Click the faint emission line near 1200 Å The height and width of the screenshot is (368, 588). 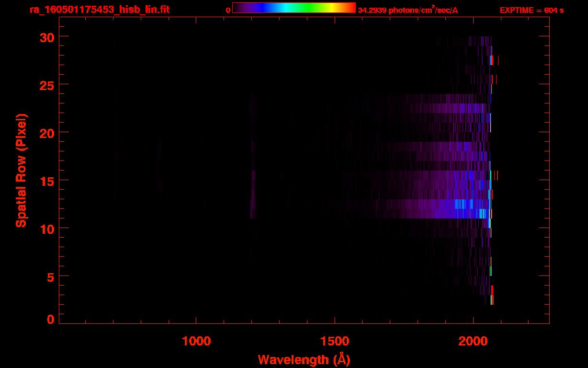(x=253, y=194)
